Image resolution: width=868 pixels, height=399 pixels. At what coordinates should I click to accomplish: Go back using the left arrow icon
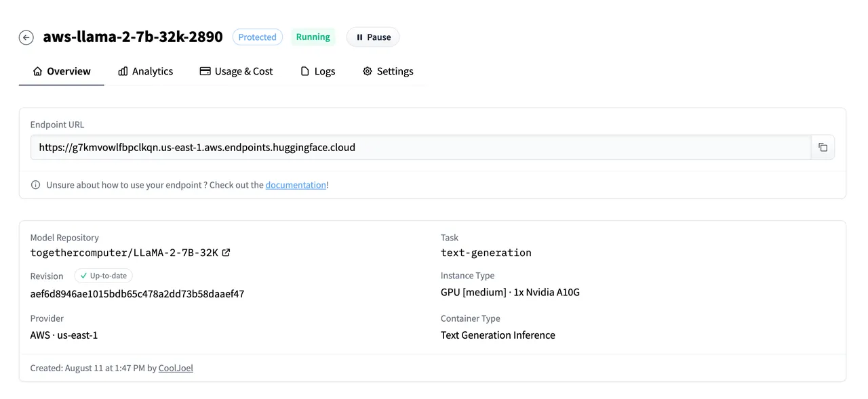(x=26, y=37)
